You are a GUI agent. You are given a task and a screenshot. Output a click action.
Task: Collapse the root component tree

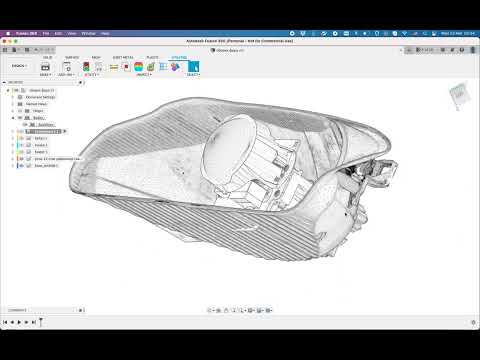coord(8,90)
